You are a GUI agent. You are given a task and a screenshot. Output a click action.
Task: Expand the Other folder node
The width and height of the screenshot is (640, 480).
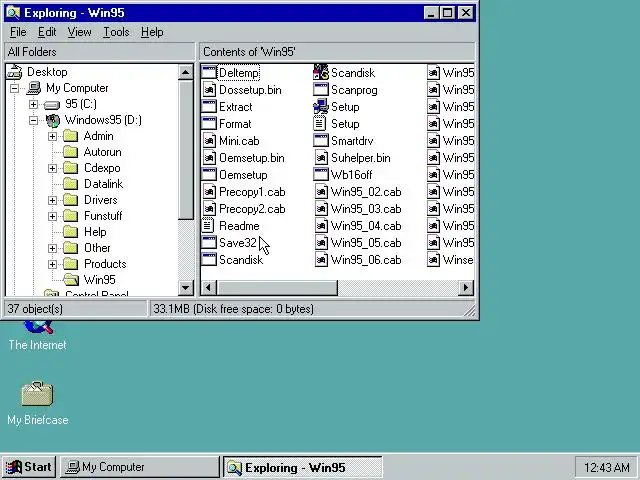[x=52, y=248]
